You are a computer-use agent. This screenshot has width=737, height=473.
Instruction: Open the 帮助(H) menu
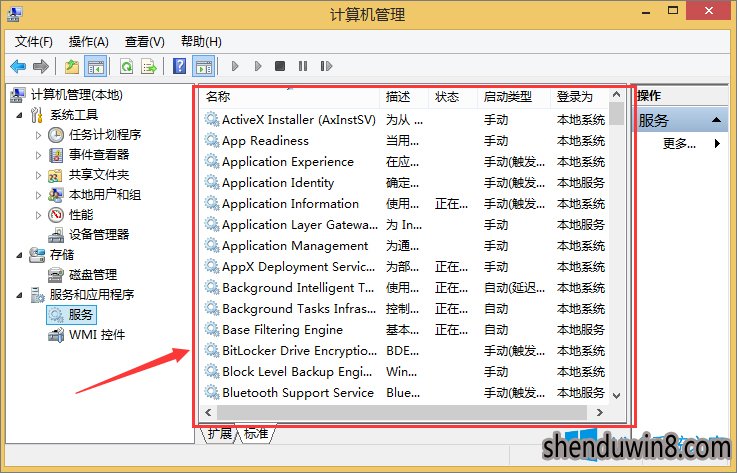pos(201,42)
